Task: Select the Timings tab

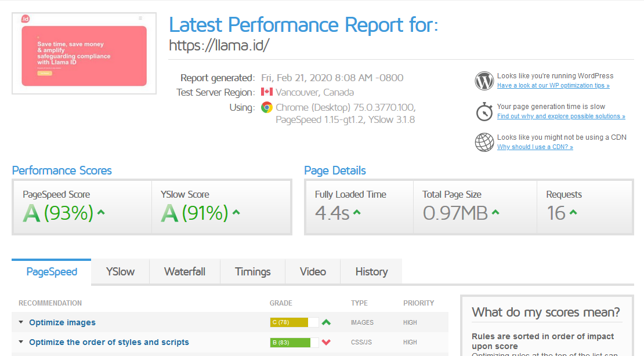Action: tap(252, 271)
